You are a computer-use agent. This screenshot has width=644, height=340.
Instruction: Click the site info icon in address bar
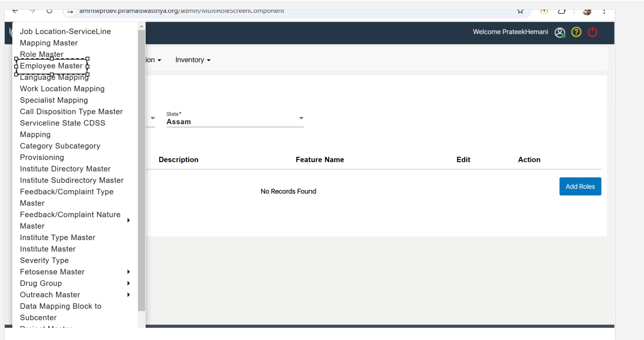(x=70, y=12)
